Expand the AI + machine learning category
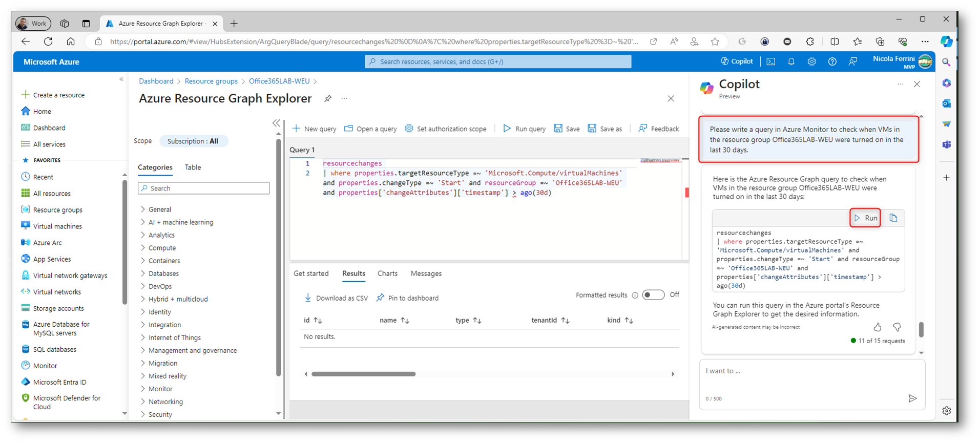The height and width of the screenshot is (444, 980). (143, 222)
